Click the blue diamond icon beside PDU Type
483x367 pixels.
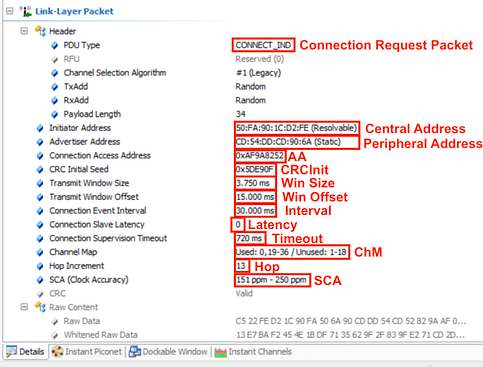54,45
